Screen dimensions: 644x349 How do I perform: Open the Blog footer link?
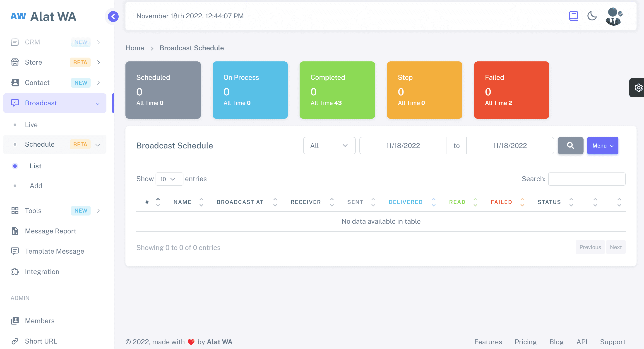click(556, 342)
